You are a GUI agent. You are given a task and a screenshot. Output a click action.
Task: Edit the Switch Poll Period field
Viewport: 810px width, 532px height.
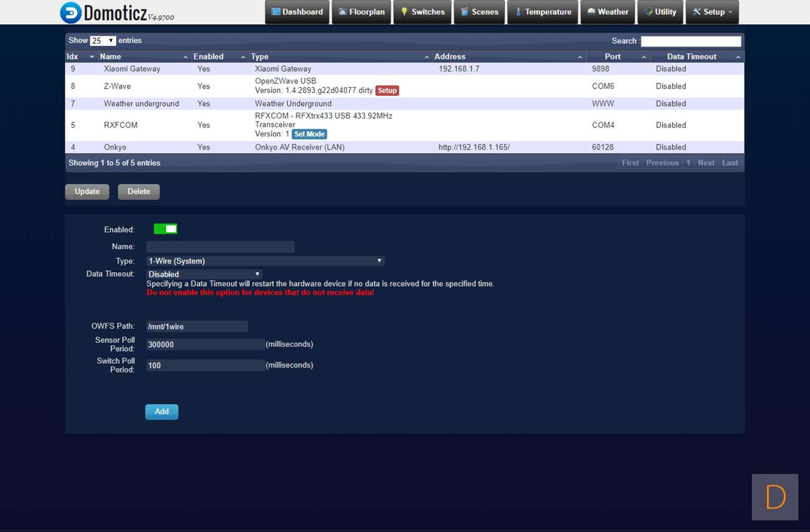point(206,366)
